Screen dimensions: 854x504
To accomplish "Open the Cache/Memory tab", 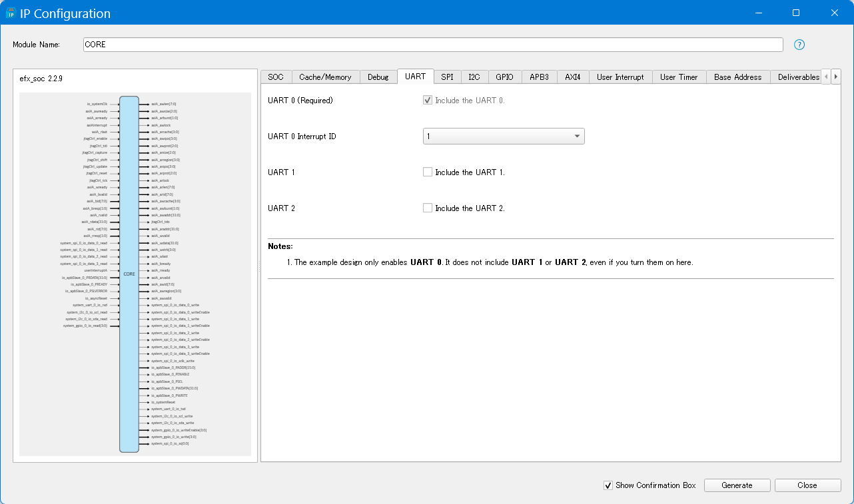I will [325, 77].
